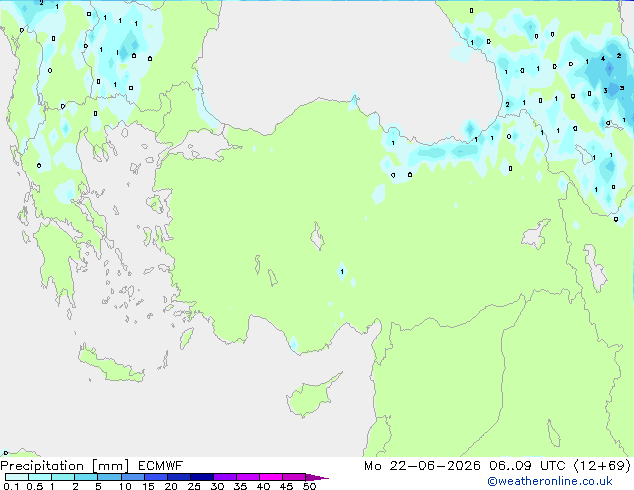Click the island of Crete on map

point(111,366)
